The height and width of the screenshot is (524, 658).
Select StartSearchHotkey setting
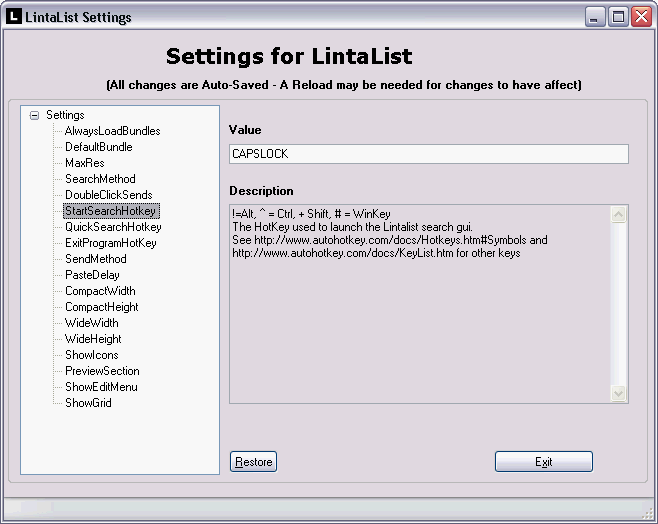(x=111, y=211)
